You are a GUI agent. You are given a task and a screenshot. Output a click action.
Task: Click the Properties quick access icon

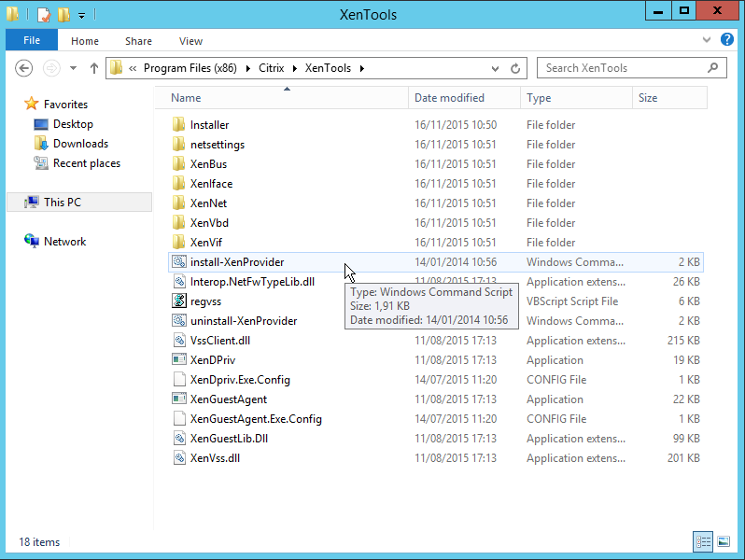(44, 15)
